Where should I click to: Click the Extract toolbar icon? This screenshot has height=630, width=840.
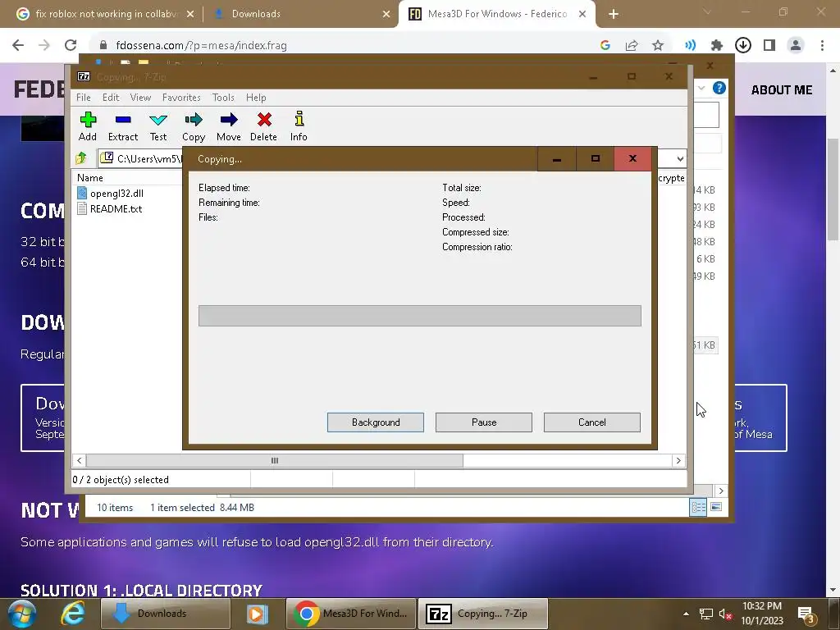(x=123, y=126)
